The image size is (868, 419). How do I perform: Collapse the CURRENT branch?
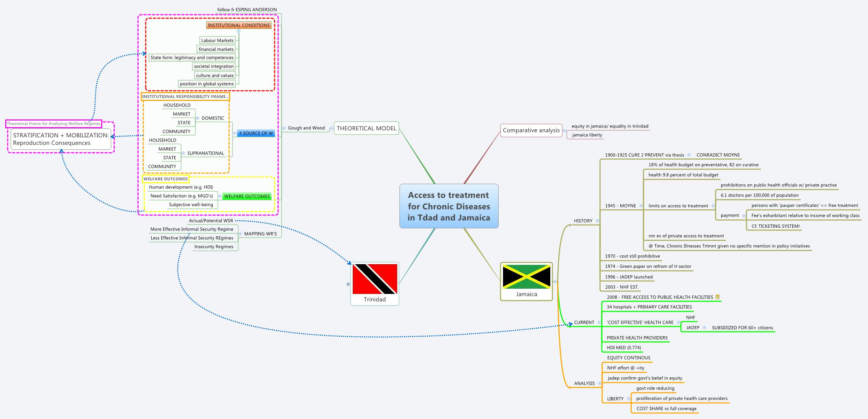[599, 322]
